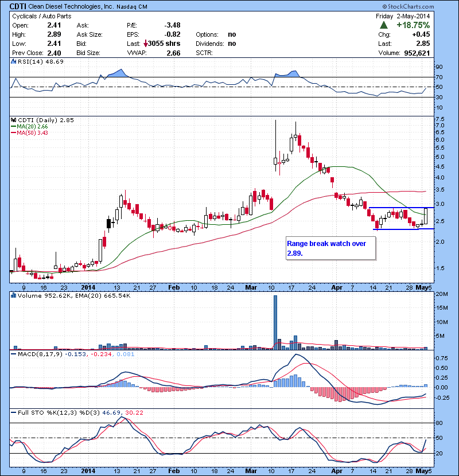Image resolution: width=459 pixels, height=476 pixels.
Task: Click the tall March 10 volume spike bar
Action: coord(275,322)
